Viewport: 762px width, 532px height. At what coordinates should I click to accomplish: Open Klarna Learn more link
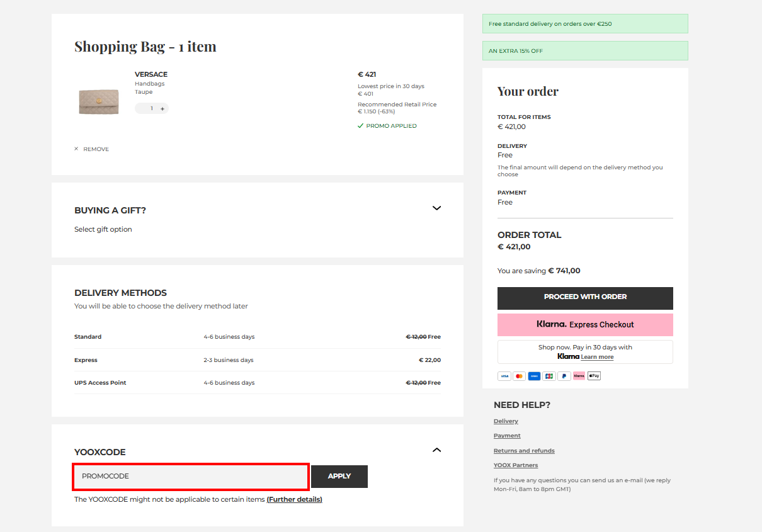(597, 357)
